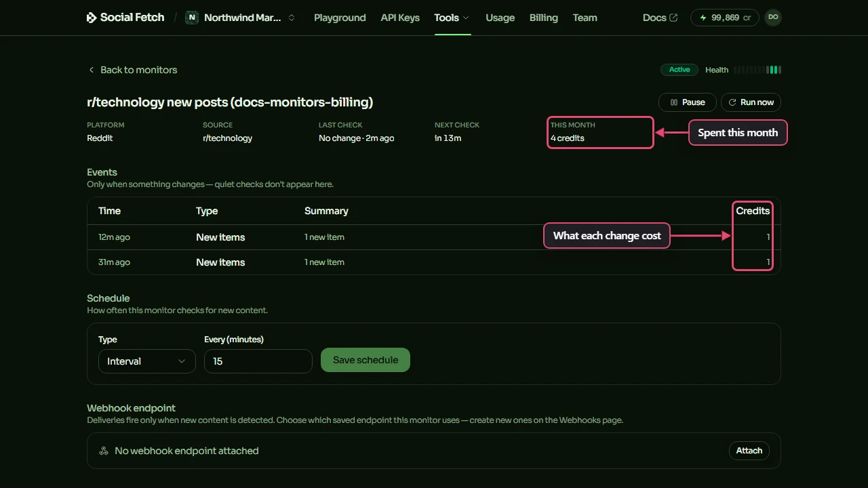Open the Playground page

pyautogui.click(x=340, y=18)
